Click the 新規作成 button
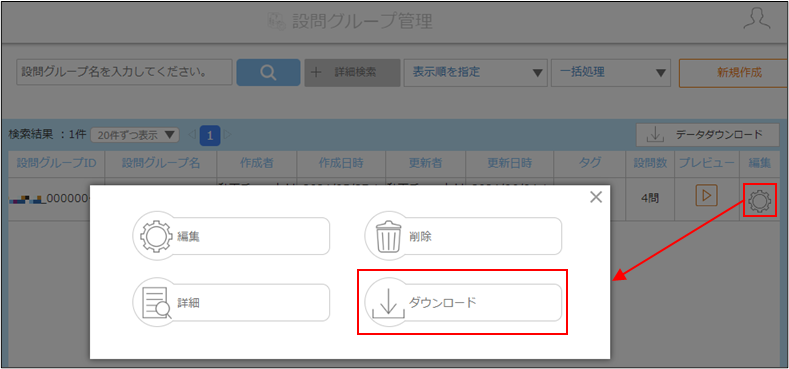The width and height of the screenshot is (789, 369). click(734, 72)
